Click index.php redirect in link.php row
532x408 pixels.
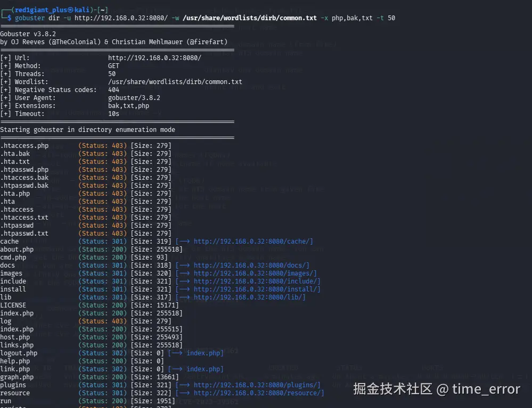click(203, 369)
